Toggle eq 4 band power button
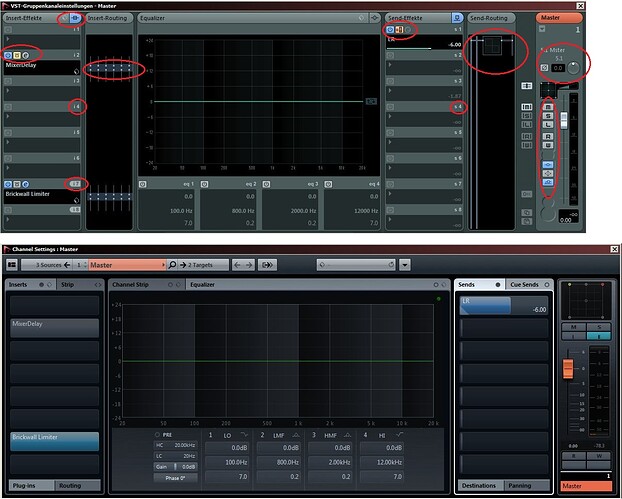The image size is (622, 499). tap(328, 184)
